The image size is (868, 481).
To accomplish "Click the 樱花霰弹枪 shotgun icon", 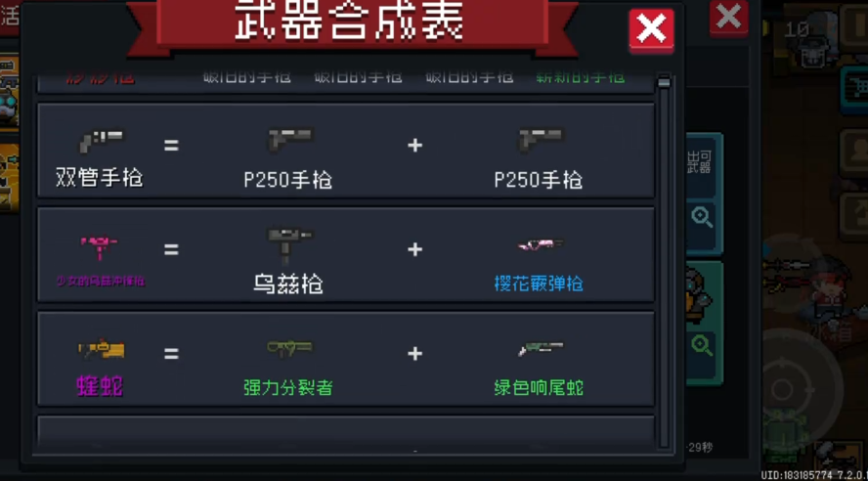I will click(x=540, y=244).
